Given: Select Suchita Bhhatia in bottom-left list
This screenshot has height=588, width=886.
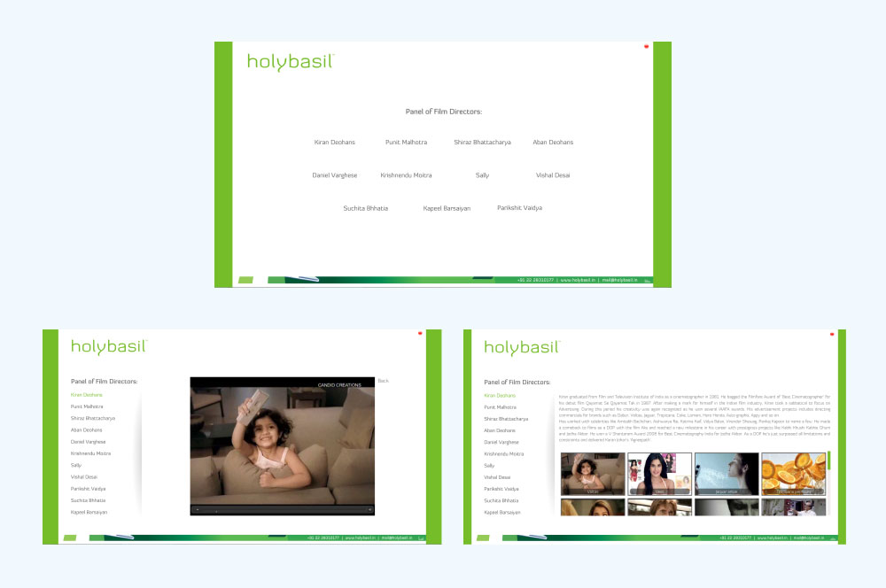Looking at the screenshot, I should tap(88, 500).
